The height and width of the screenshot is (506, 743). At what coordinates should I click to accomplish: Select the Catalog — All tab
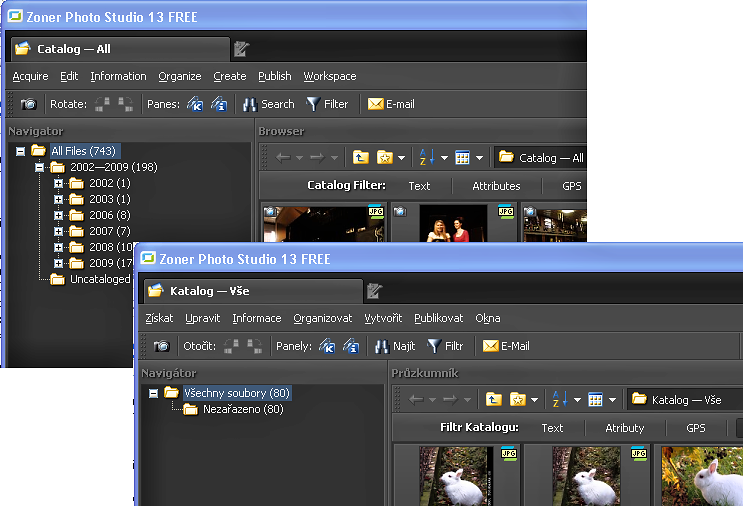tap(120, 49)
